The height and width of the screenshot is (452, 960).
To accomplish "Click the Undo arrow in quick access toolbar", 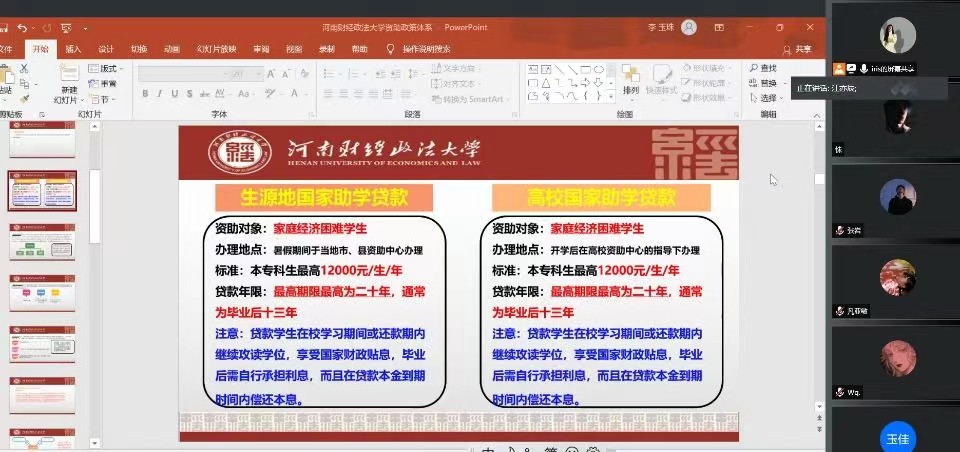I will click(22, 28).
